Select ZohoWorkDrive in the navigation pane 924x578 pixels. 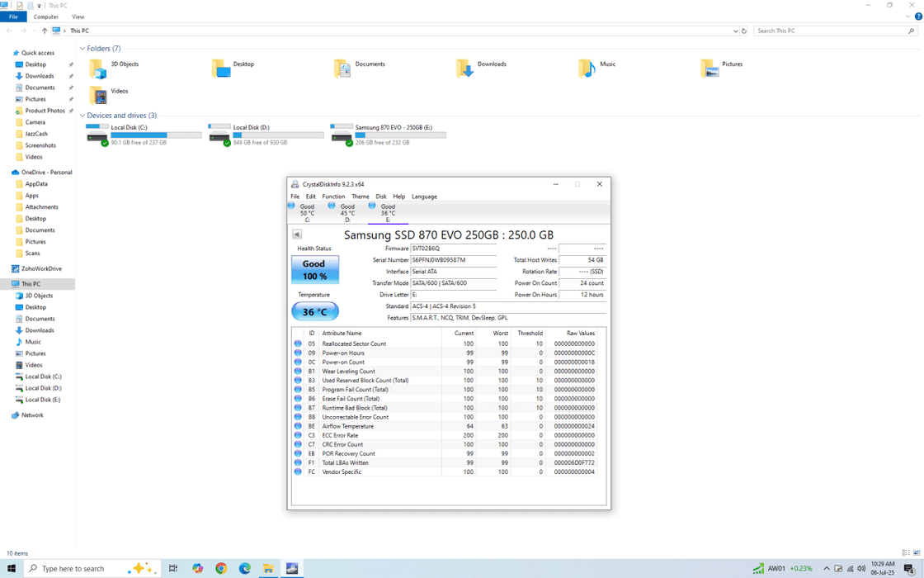(x=41, y=268)
